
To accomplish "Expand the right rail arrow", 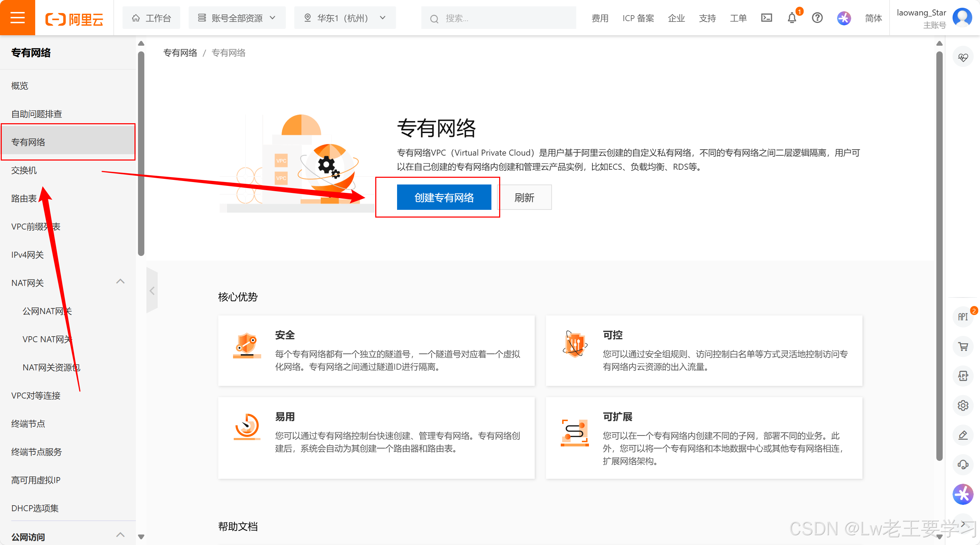I will (962, 524).
